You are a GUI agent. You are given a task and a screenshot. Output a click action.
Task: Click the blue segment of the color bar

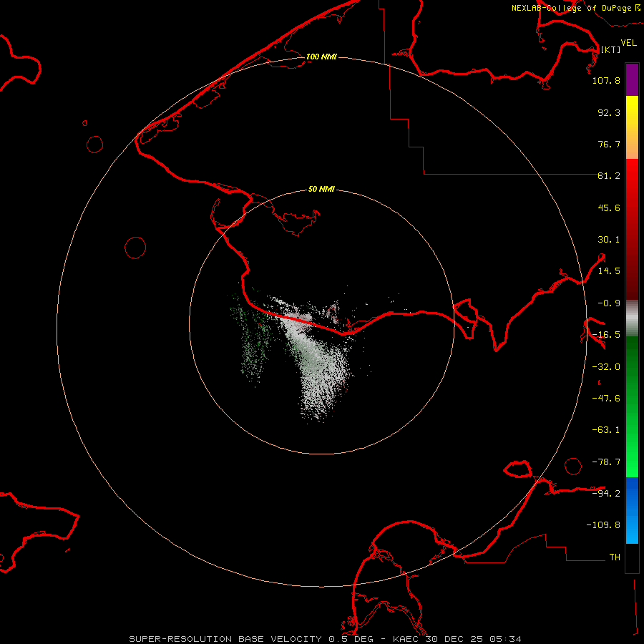[x=632, y=510]
